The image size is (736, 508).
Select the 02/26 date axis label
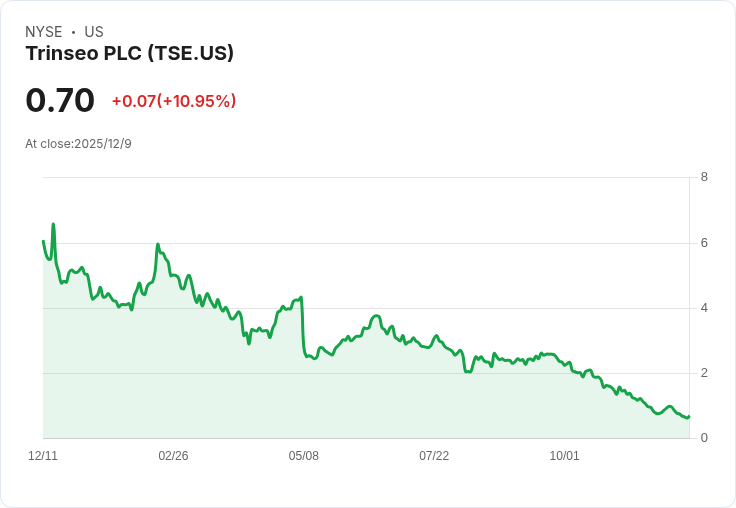tap(173, 456)
